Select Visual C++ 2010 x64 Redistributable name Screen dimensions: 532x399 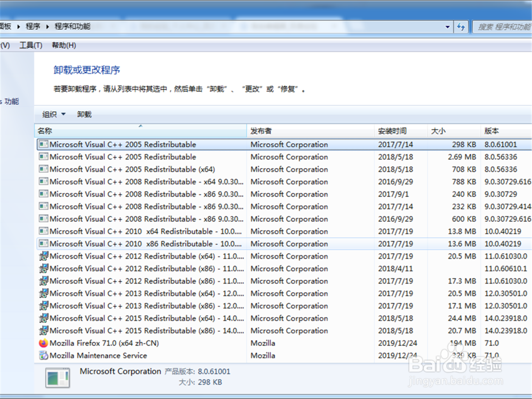pyautogui.click(x=146, y=231)
